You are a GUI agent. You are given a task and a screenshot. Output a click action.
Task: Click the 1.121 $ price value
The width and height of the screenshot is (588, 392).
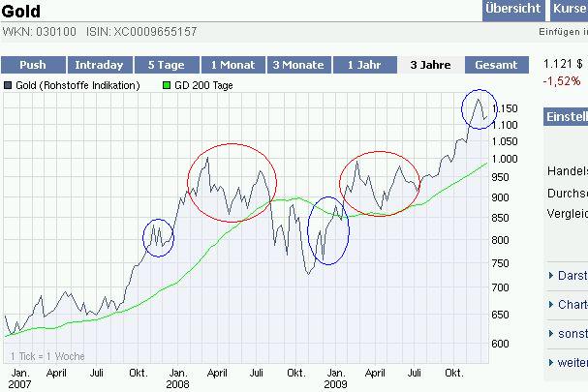tap(563, 64)
